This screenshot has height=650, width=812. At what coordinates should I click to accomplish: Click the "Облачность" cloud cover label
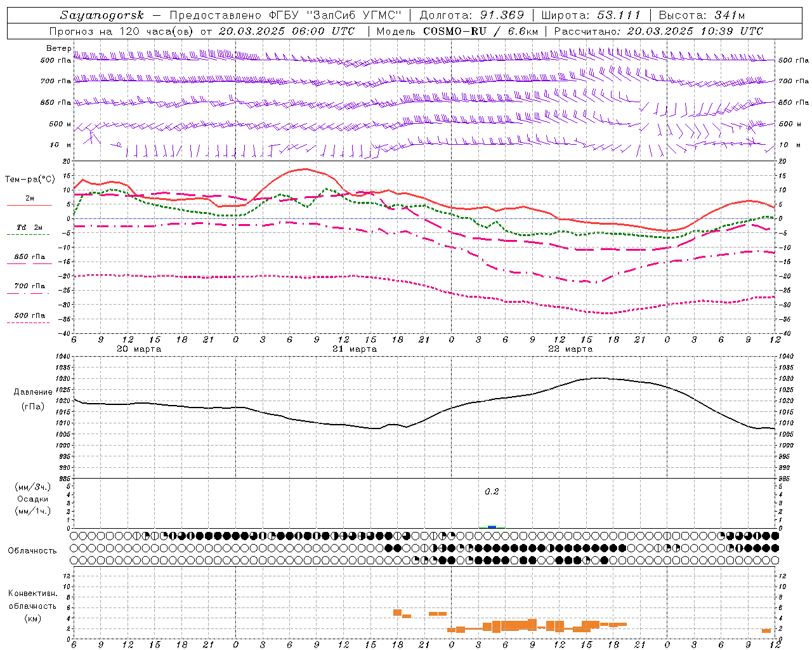click(32, 551)
